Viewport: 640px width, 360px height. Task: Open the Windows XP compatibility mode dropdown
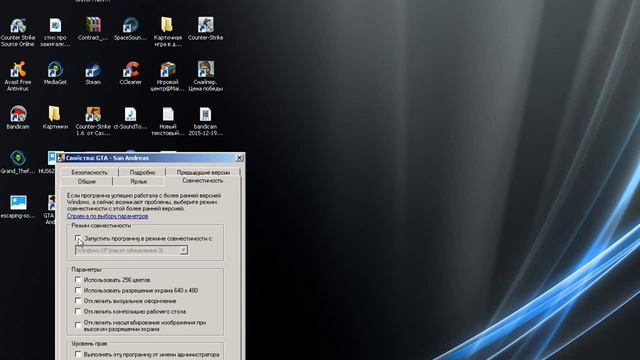[183, 250]
